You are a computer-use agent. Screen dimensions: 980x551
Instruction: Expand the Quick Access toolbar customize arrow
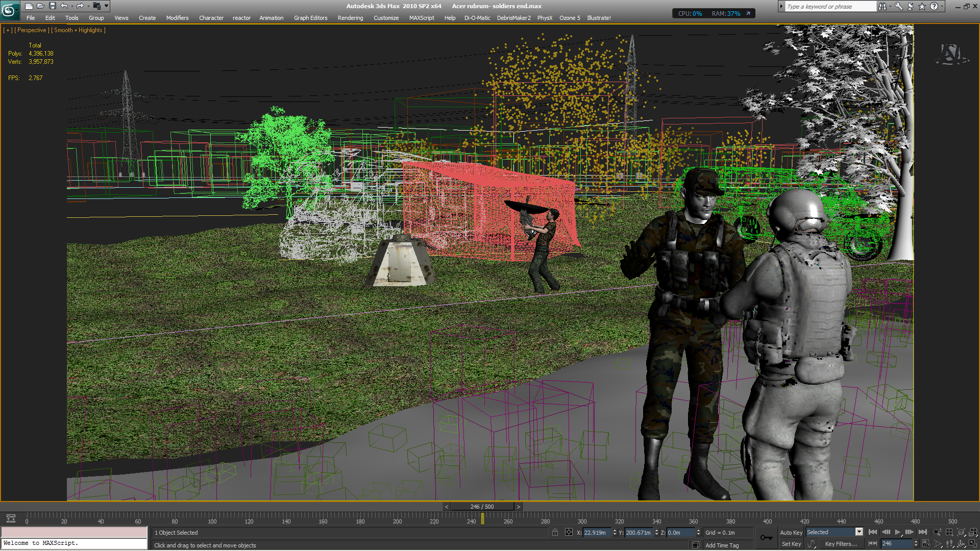point(107,6)
